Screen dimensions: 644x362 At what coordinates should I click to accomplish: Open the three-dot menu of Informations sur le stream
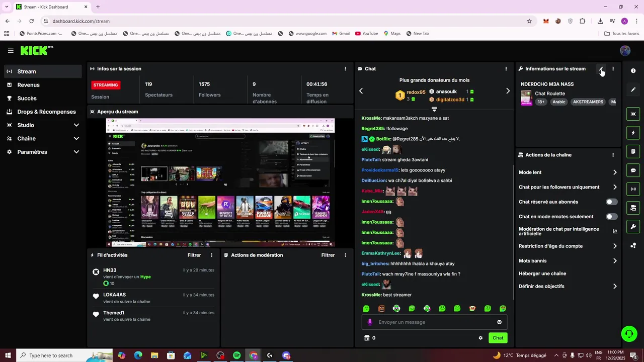pos(613,69)
